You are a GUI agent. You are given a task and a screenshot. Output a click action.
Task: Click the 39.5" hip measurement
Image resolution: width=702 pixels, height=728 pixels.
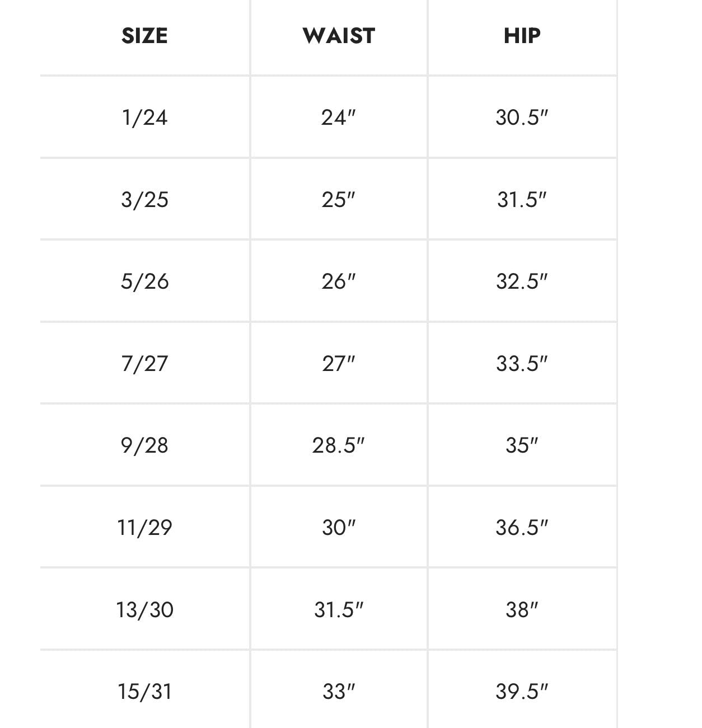coord(522,692)
